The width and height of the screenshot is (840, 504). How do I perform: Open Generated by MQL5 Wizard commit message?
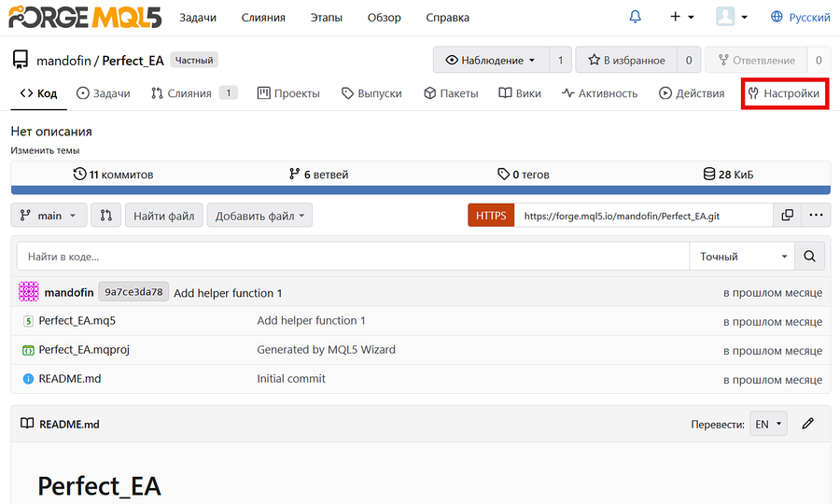(327, 350)
